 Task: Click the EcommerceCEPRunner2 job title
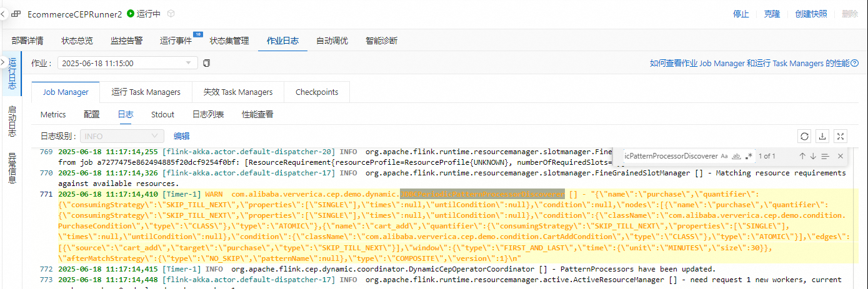(x=75, y=14)
